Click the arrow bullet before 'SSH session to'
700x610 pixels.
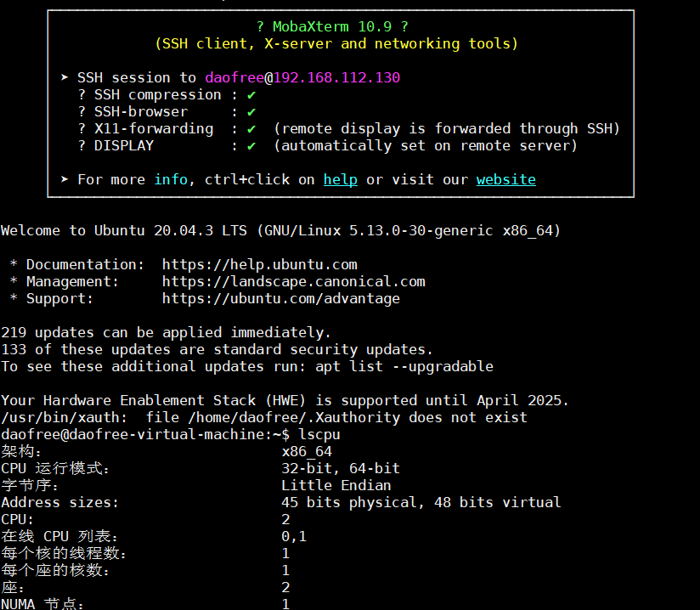click(x=65, y=77)
